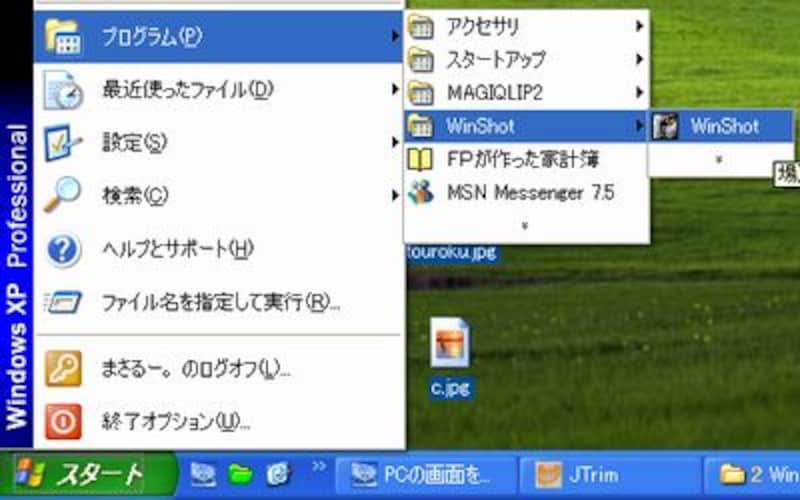The width and height of the screenshot is (800, 500).
Task: Open the 設定(S) menu entry
Action: (219, 143)
